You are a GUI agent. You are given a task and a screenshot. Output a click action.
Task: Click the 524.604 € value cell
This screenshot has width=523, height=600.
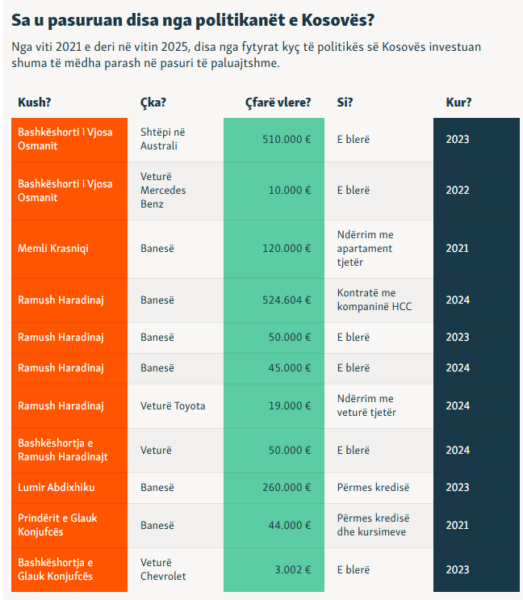point(274,300)
